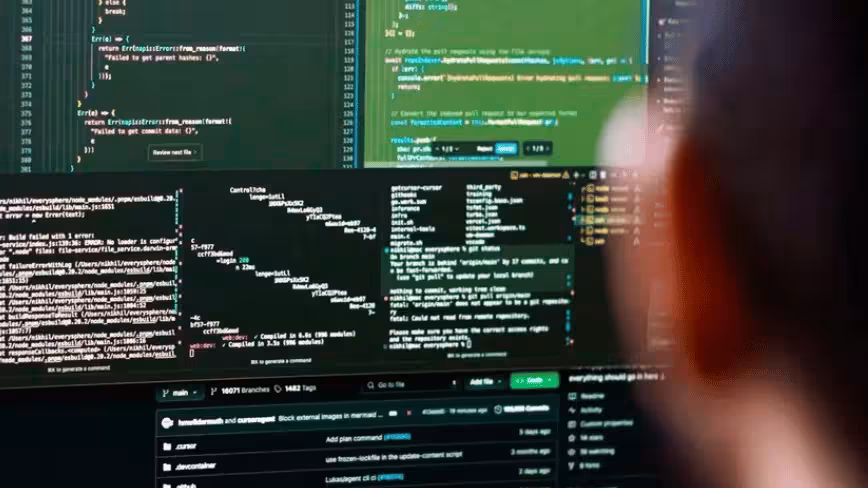Click the star icon in sidebar
The width and height of the screenshot is (868, 488).
point(572,438)
